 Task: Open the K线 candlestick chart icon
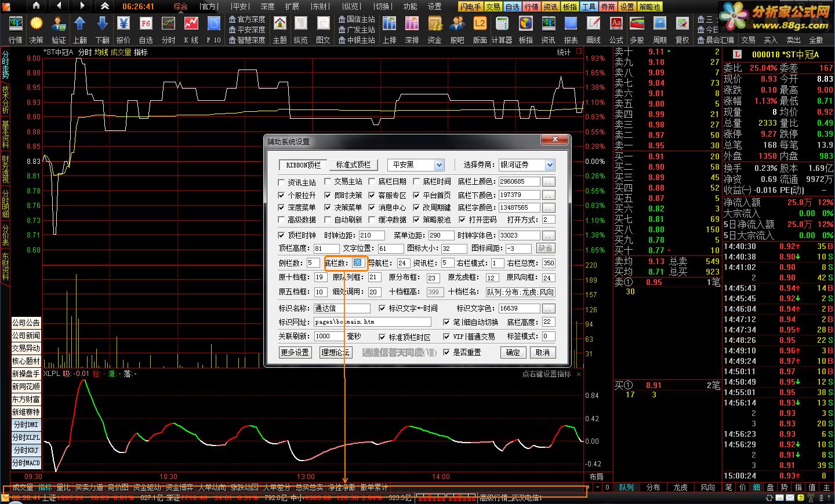[x=191, y=29]
